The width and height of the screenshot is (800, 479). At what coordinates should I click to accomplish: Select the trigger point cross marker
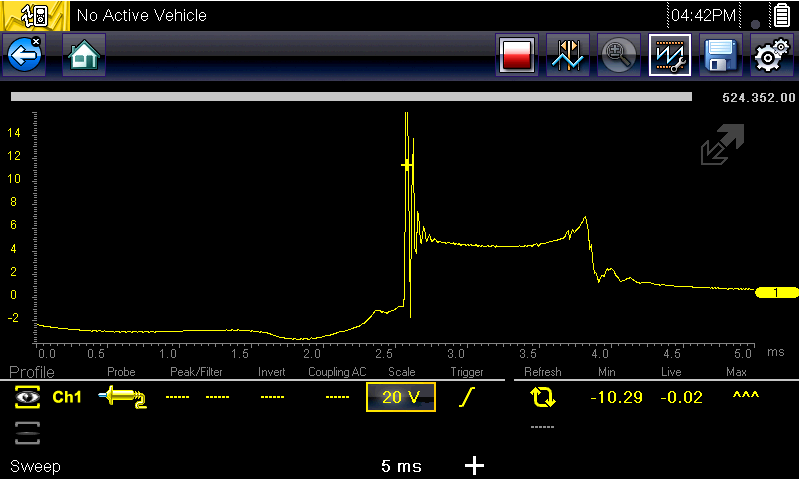pyautogui.click(x=407, y=165)
